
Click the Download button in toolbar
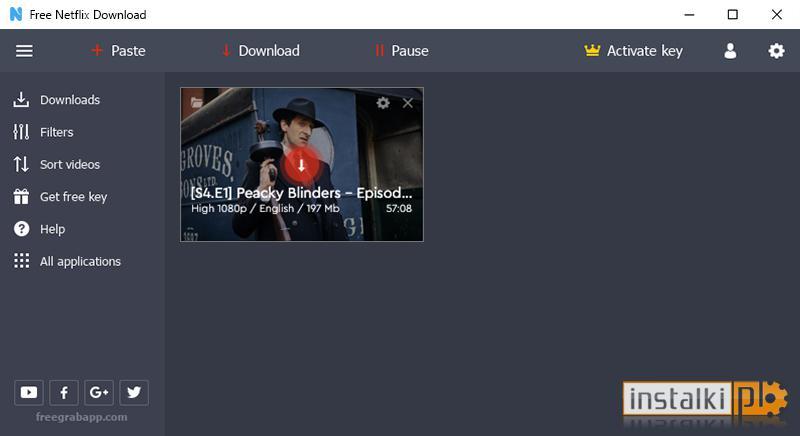click(x=260, y=50)
